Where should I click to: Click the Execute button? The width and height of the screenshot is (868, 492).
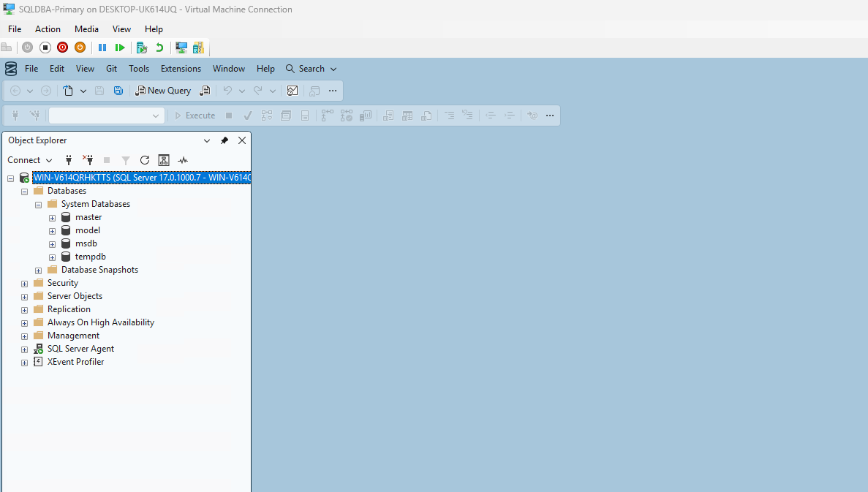195,116
